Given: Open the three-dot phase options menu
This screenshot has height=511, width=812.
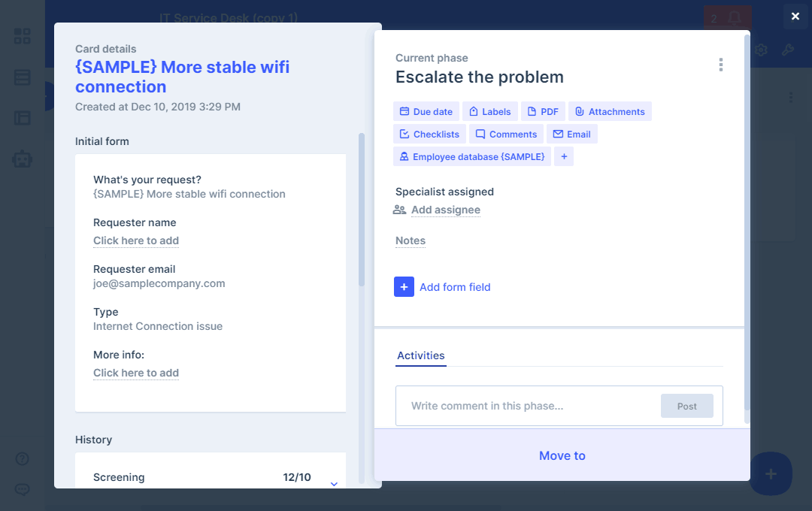Looking at the screenshot, I should click(720, 65).
